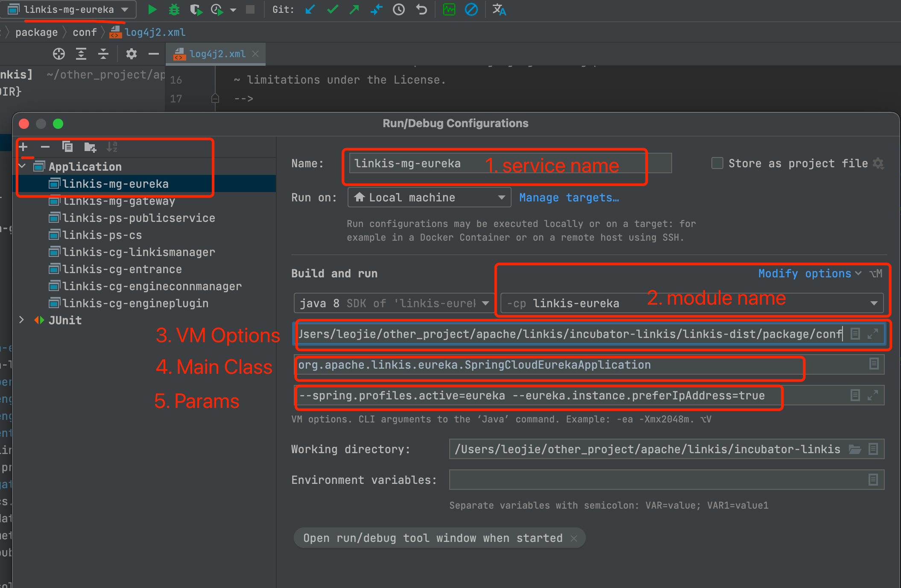Open the Local machine dropdown

(429, 198)
